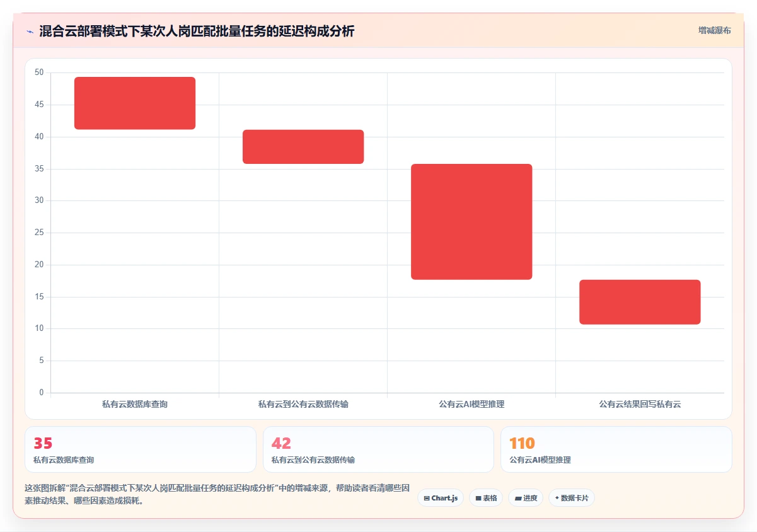
Task: Click y-axis tick label 30
Action: (39, 200)
